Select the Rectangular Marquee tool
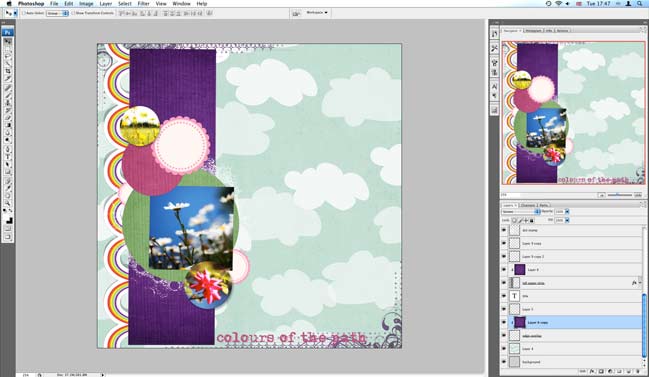 8,49
